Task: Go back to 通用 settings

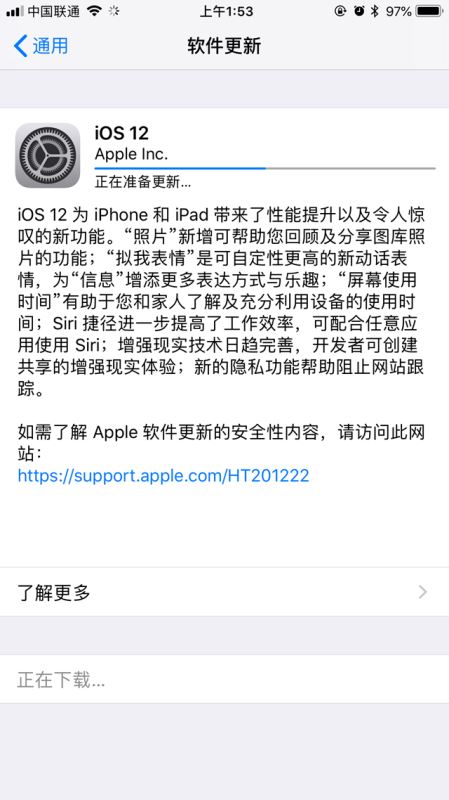Action: click(41, 46)
